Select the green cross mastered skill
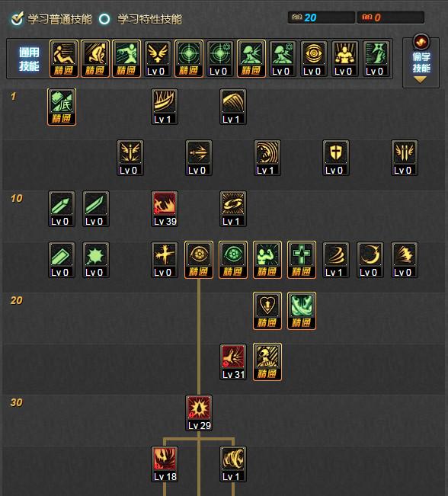 tap(302, 260)
